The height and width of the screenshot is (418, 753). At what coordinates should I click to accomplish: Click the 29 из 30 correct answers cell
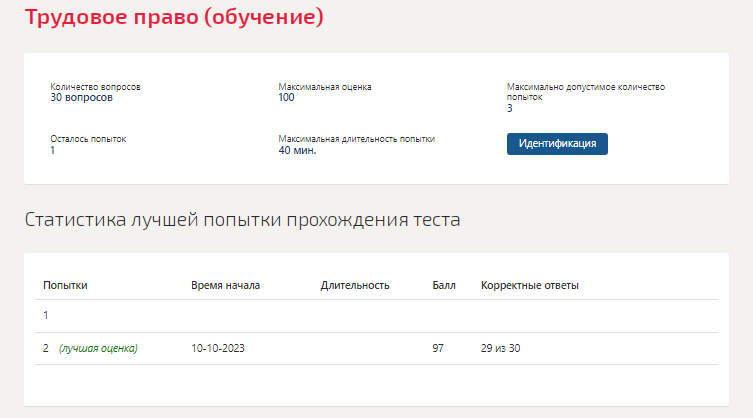coord(501,348)
